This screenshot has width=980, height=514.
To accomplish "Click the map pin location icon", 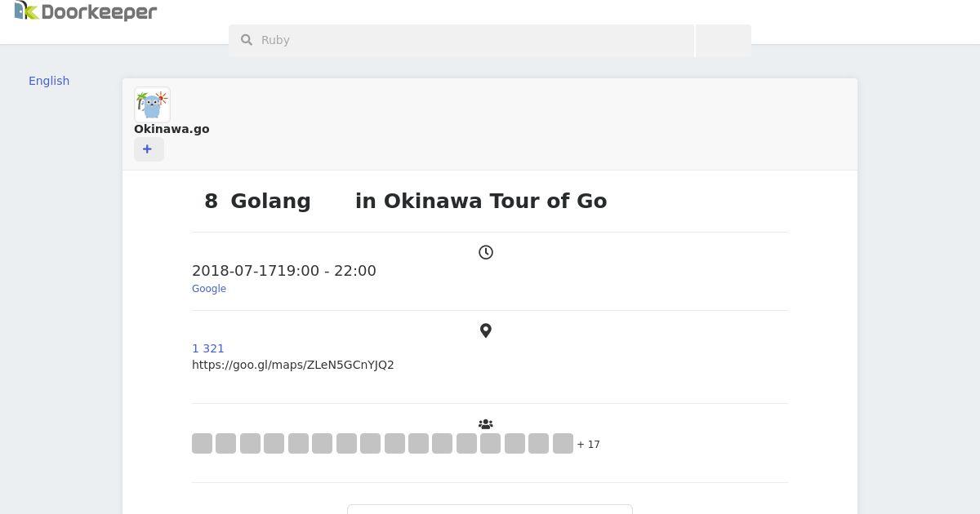I will [x=486, y=330].
